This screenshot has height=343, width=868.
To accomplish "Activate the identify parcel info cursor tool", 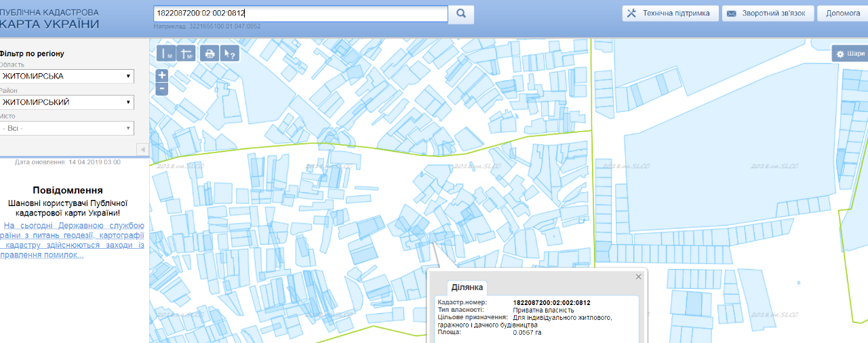I will (231, 54).
